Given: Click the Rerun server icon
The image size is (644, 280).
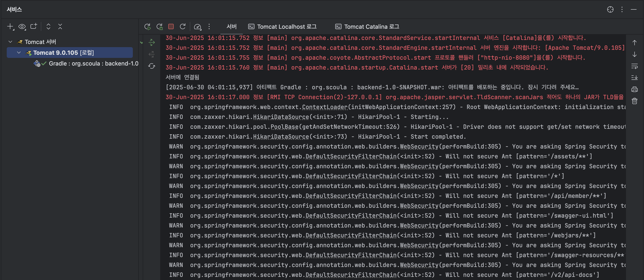Looking at the screenshot, I should click(x=148, y=26).
